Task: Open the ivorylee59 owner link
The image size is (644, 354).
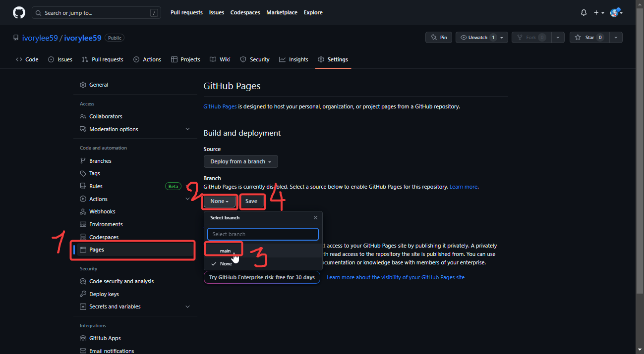Action: pyautogui.click(x=40, y=38)
